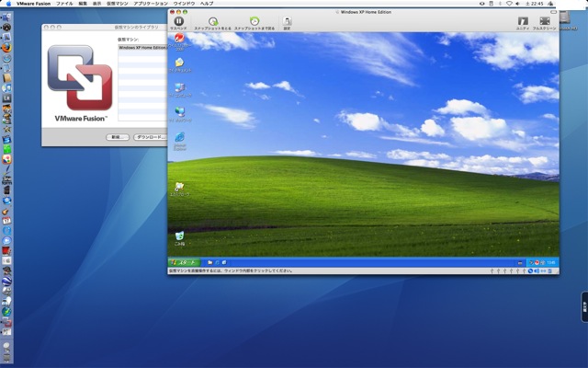Screen dimensions: 588x368
Task: Open the Apple menu
Action: coord(8,4)
